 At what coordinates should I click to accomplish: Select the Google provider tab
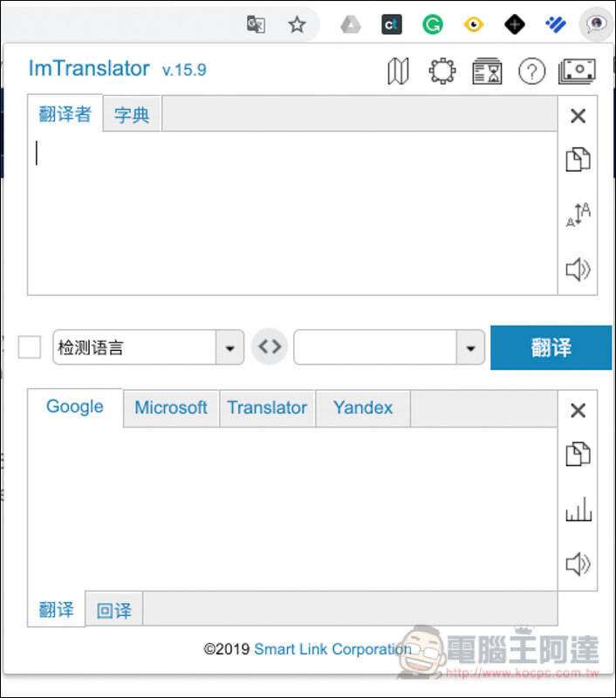pyautogui.click(x=75, y=407)
